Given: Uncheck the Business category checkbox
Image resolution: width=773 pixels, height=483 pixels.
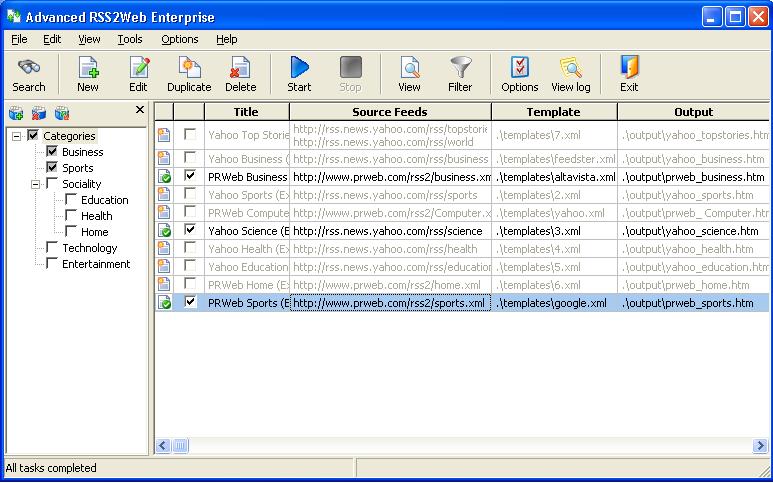Looking at the screenshot, I should [52, 152].
